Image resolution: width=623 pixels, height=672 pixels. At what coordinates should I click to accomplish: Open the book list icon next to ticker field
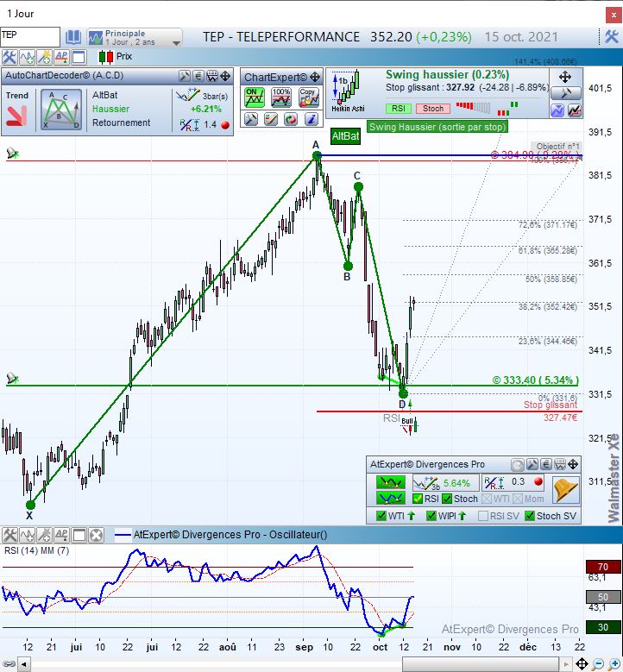click(x=73, y=37)
